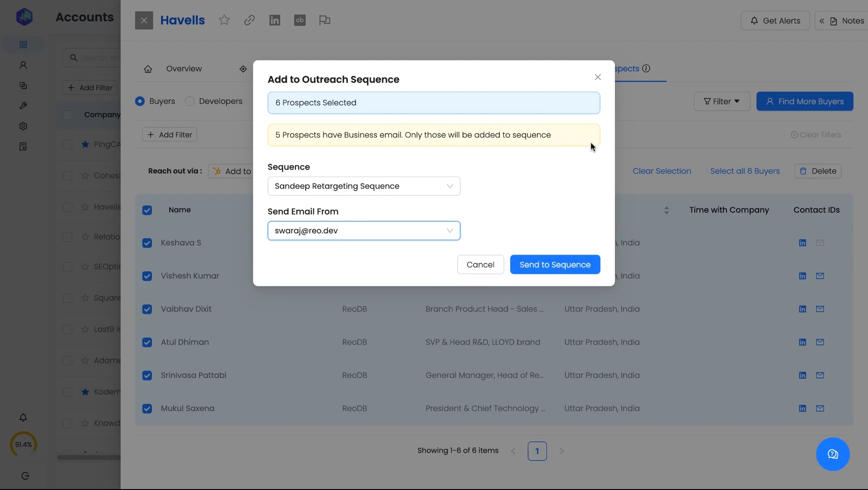Click the Send to Sequence button
Image resolution: width=868 pixels, height=490 pixels.
[x=555, y=265]
